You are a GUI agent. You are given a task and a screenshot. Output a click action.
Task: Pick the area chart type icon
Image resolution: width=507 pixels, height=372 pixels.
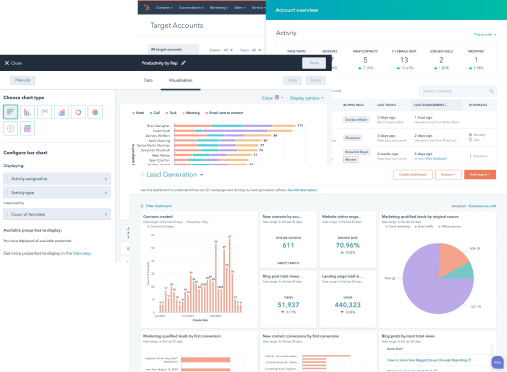tap(61, 112)
